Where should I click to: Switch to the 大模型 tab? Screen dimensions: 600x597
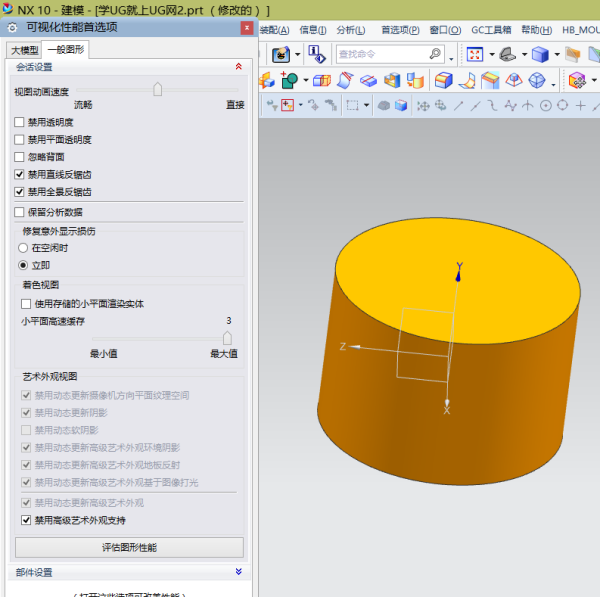pos(24,49)
